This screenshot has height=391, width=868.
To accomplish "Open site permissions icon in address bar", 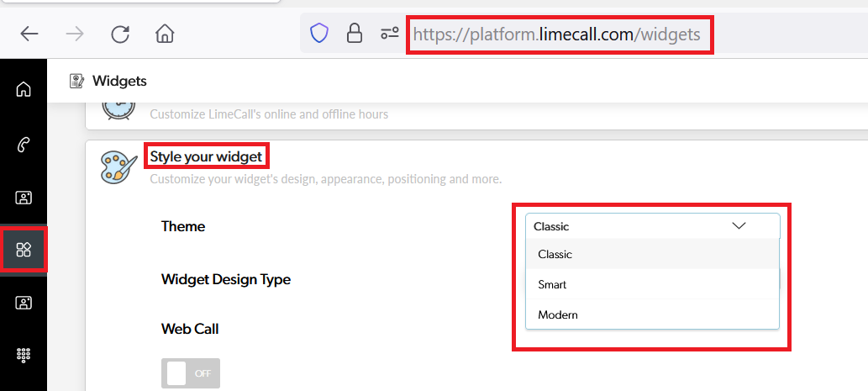I will (x=390, y=34).
